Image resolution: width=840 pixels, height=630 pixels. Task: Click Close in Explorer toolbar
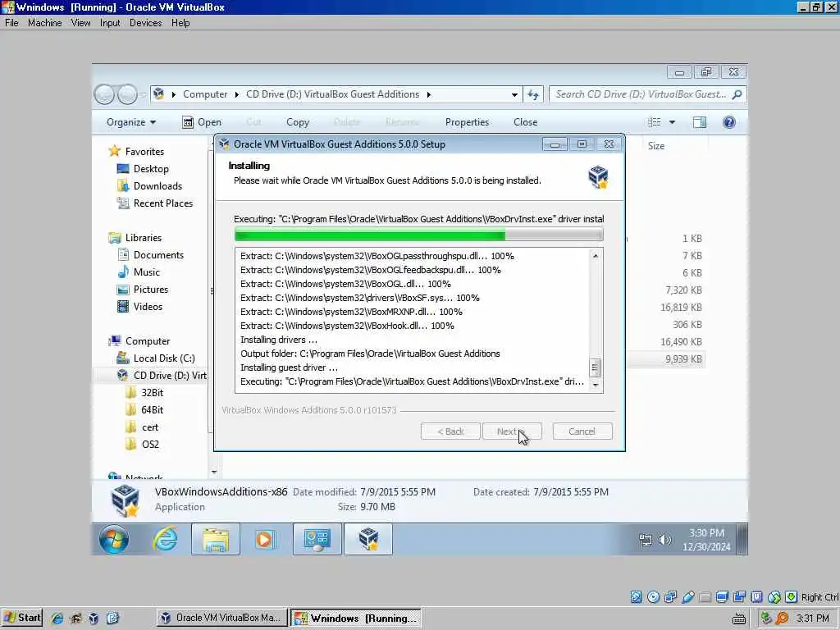(525, 122)
